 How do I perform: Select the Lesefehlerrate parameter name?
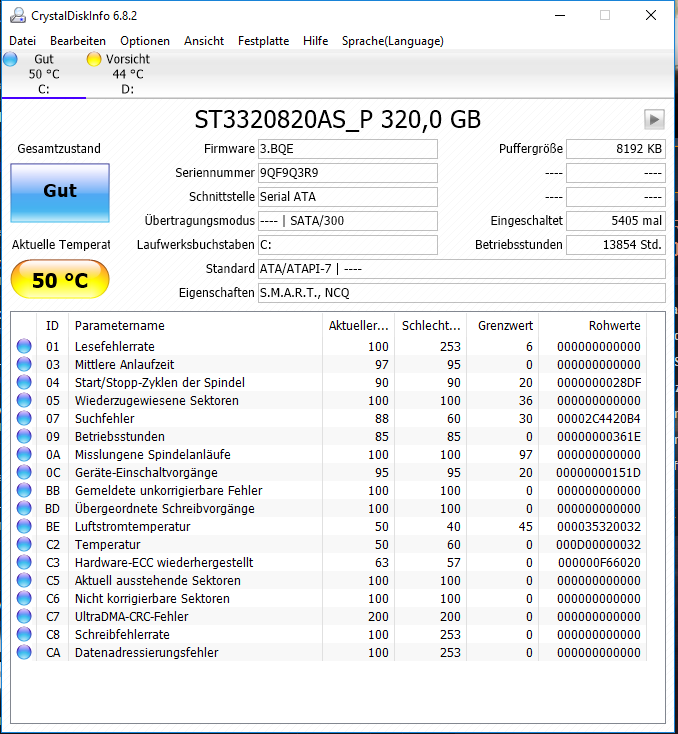115,347
